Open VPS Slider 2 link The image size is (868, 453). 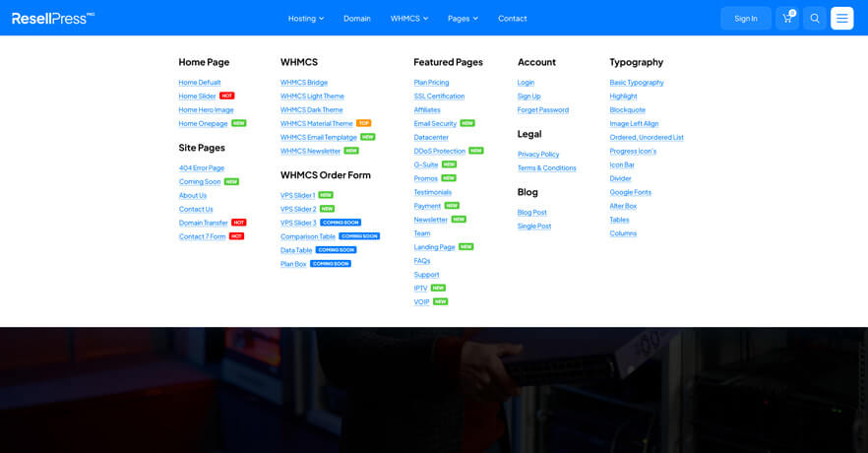(298, 210)
